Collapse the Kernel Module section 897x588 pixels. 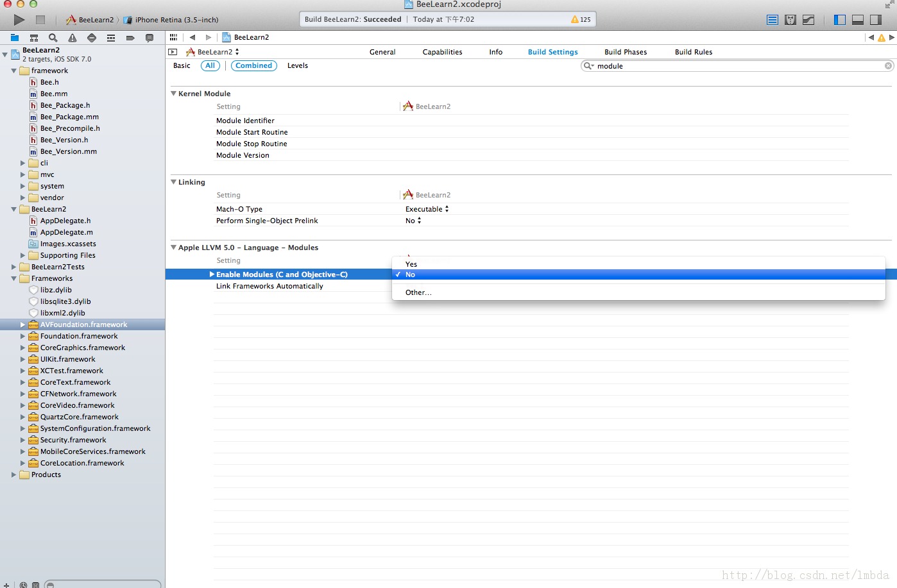point(173,94)
